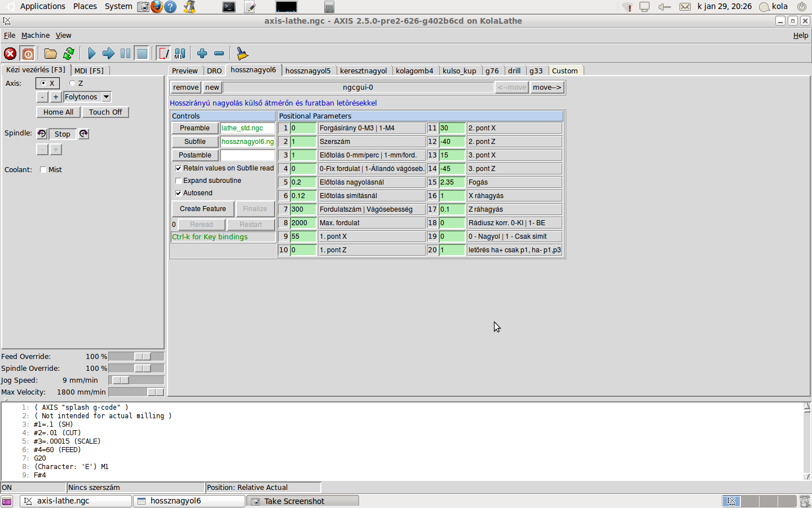Run the program with play icon
This screenshot has width=812, height=508.
[91, 54]
